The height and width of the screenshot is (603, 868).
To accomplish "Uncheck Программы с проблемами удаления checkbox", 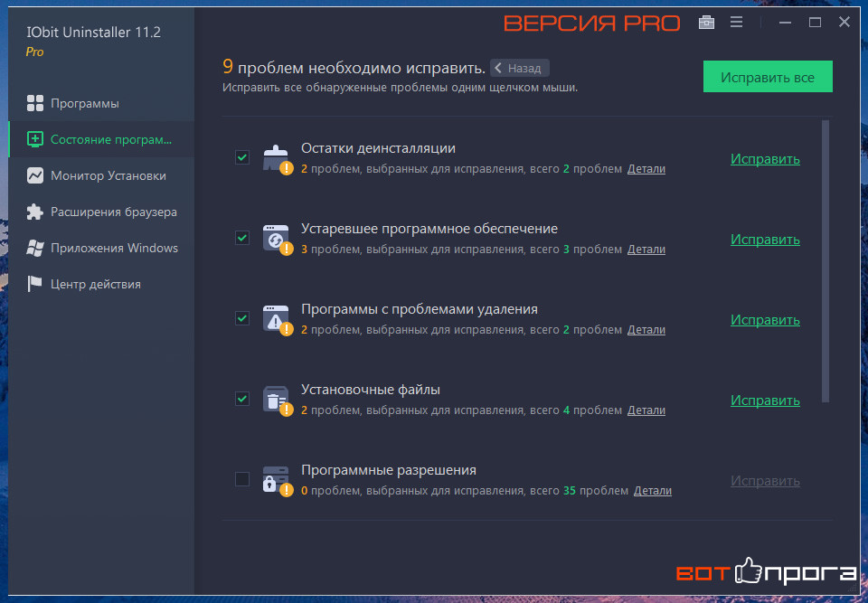I will (x=242, y=318).
